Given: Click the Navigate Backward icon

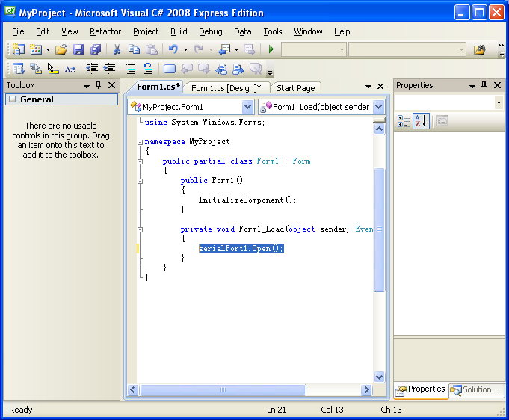Looking at the screenshot, I should (x=225, y=49).
